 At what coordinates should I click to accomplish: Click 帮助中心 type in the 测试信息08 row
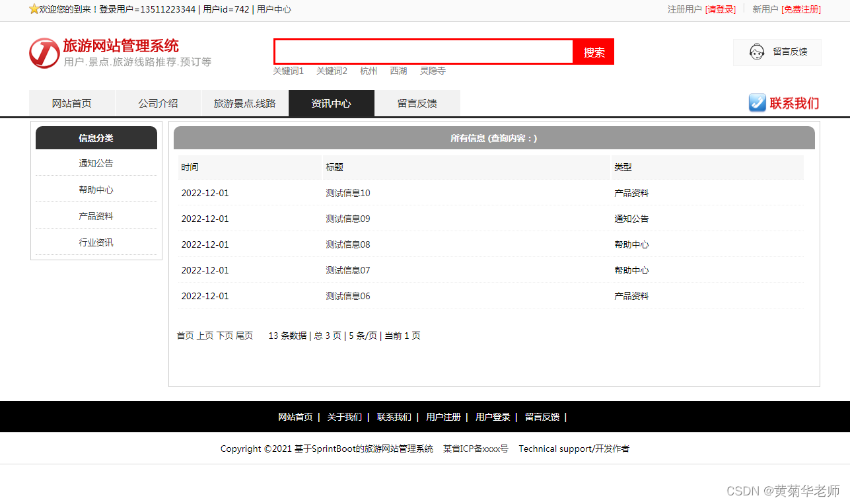631,244
